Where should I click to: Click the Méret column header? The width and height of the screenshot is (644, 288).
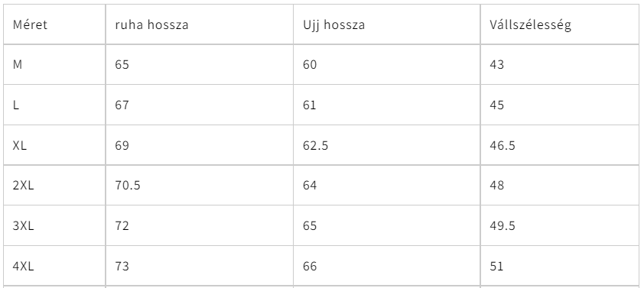pyautogui.click(x=30, y=24)
